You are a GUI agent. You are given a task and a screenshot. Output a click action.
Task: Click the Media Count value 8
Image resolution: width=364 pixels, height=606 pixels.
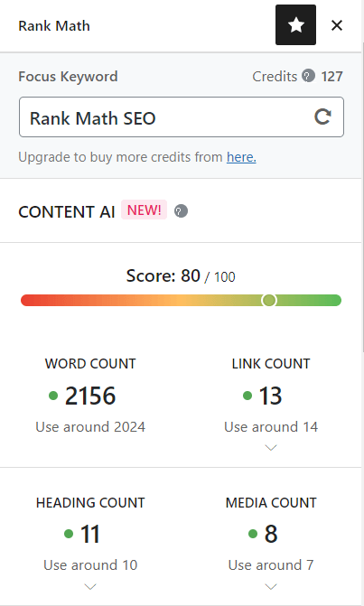[271, 534]
